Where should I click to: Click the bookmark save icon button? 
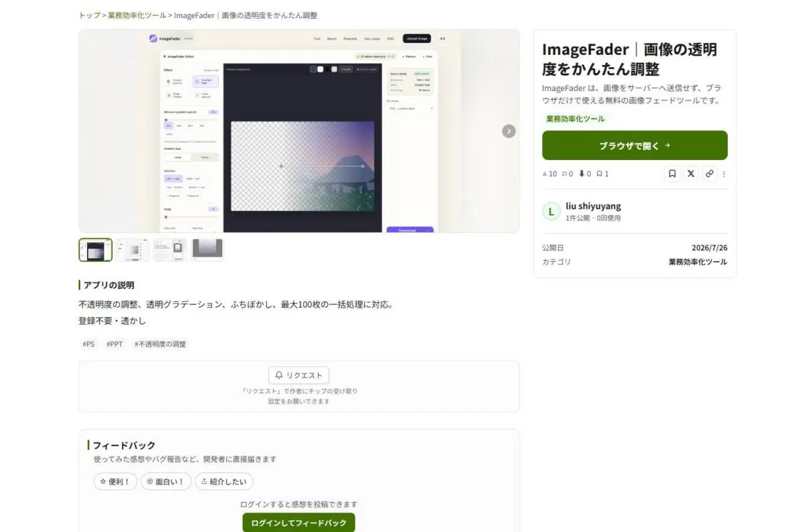click(x=672, y=173)
